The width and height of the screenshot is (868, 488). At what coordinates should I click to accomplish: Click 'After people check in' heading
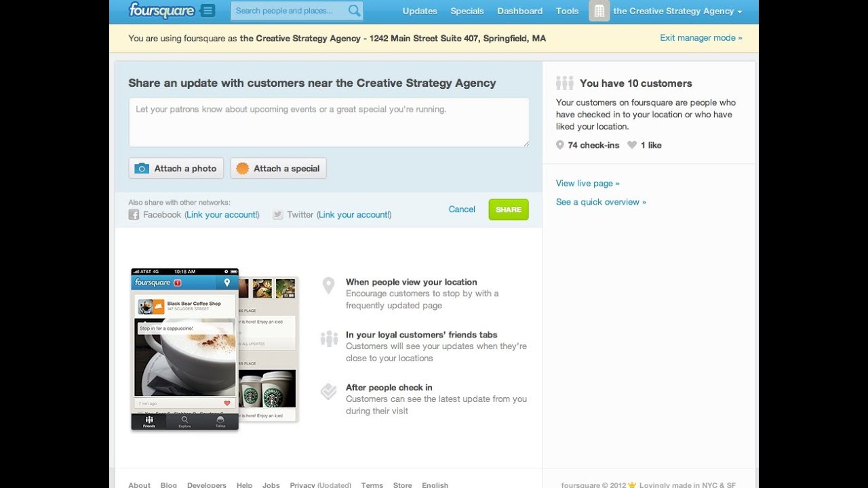[x=389, y=388]
